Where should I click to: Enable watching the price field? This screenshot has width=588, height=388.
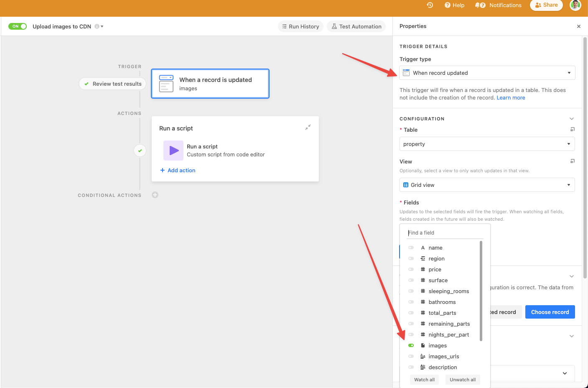pos(411,269)
